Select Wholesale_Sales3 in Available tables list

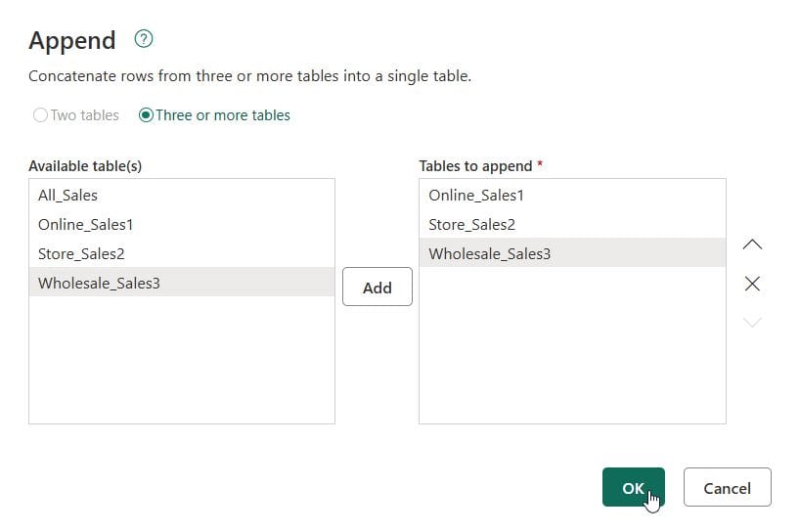[x=182, y=283]
